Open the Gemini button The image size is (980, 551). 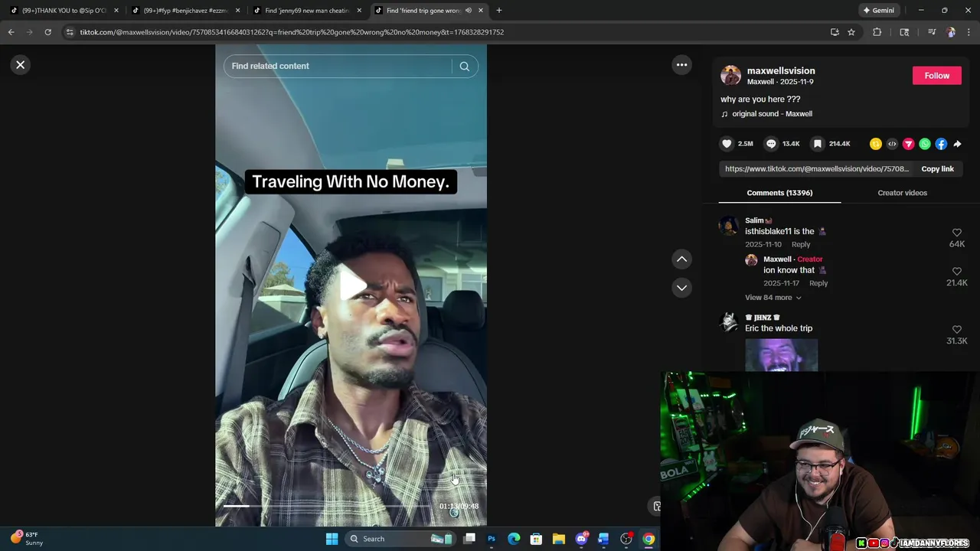(x=879, y=11)
